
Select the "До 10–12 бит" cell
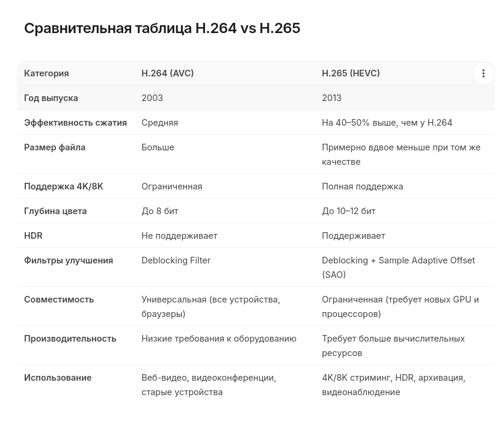(x=348, y=211)
